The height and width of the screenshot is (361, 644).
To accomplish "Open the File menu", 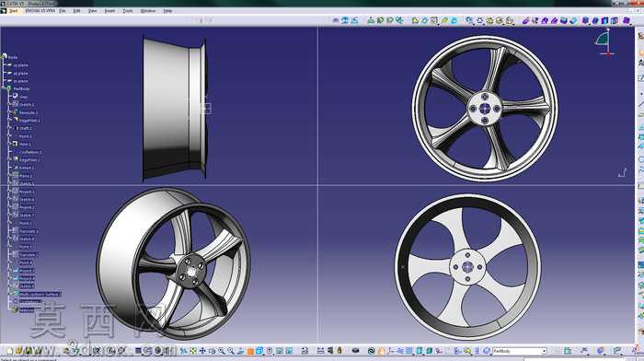I will (63, 11).
